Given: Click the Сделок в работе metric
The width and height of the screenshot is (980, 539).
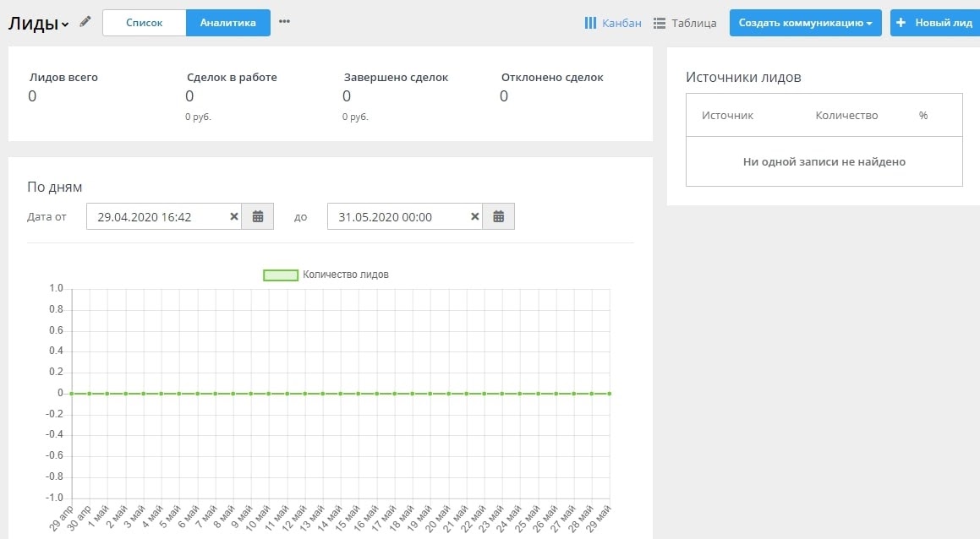Looking at the screenshot, I should tap(232, 78).
